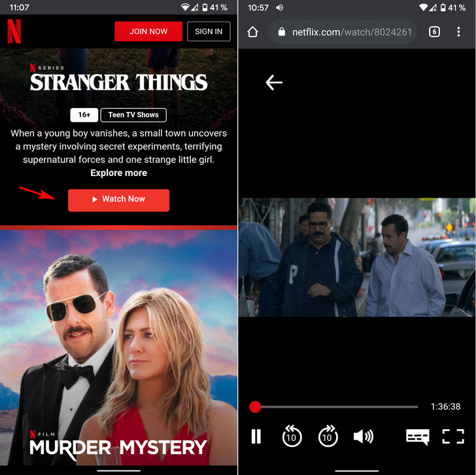This screenshot has width=476, height=475.
Task: Select the 16+ rating badge
Action: [84, 114]
